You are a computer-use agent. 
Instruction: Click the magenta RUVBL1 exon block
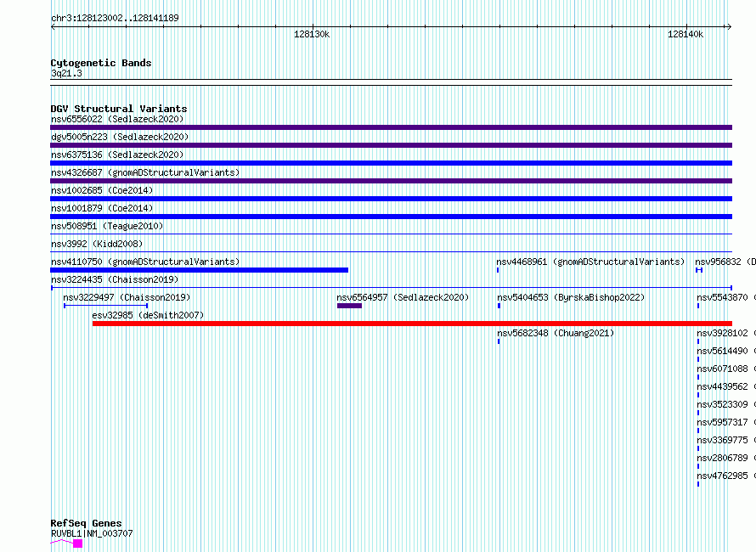point(77,544)
